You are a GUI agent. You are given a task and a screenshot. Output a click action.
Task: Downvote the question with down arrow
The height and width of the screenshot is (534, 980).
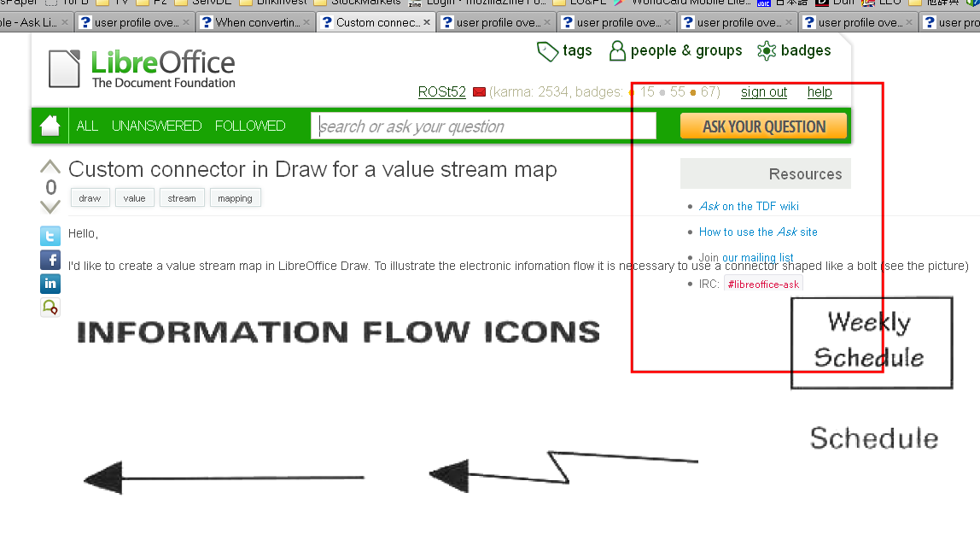(x=50, y=207)
